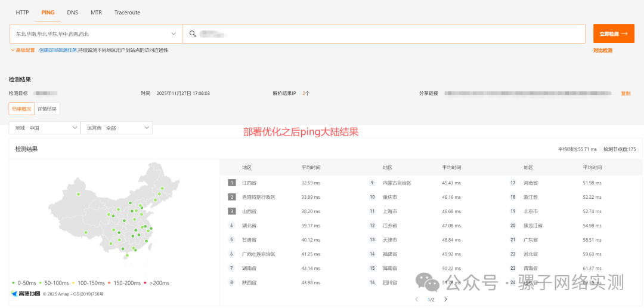Image resolution: width=644 pixels, height=308 pixels.
Task: Click the search magnifier icon
Action: (192, 33)
